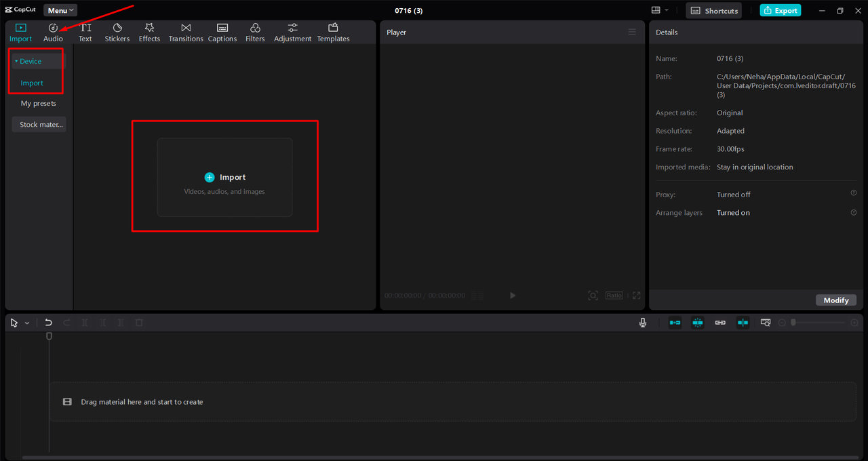The image size is (868, 461).
Task: Expand the cursor tool dropdown arrow
Action: (27, 323)
